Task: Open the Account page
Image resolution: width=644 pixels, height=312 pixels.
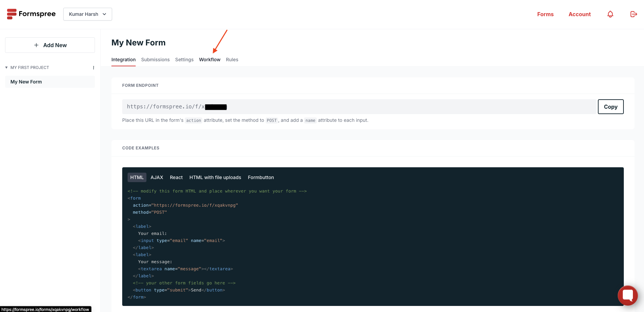Action: [x=579, y=14]
